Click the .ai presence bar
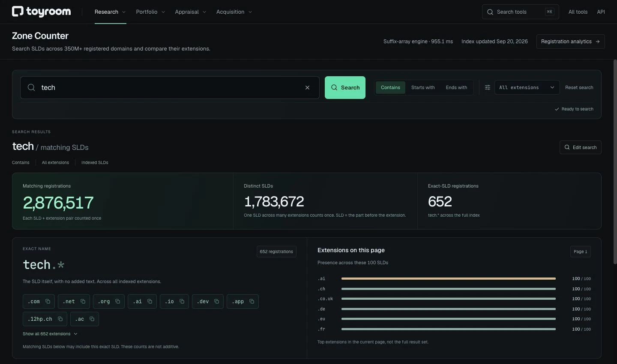Screen dimensions: 617x364 [x=449, y=279]
